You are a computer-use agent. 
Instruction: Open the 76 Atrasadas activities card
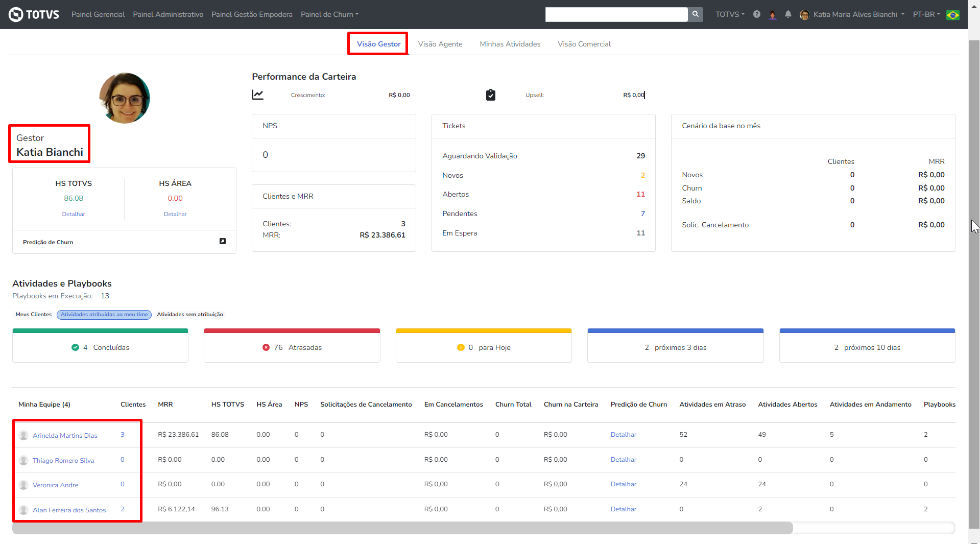[x=292, y=346]
